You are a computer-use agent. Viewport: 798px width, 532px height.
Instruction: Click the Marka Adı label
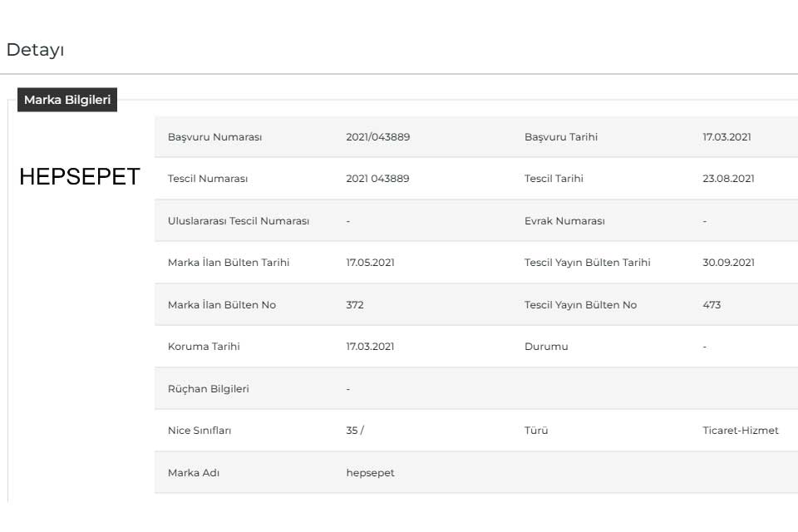(194, 473)
